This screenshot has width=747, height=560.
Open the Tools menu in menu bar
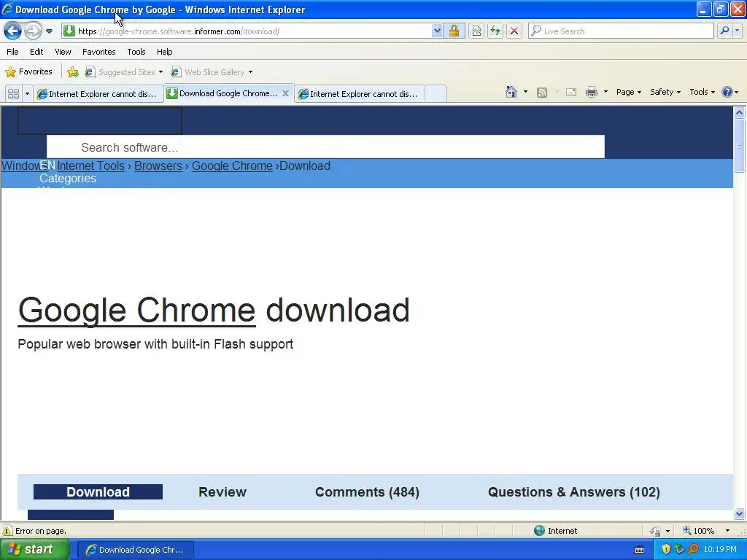pyautogui.click(x=136, y=52)
